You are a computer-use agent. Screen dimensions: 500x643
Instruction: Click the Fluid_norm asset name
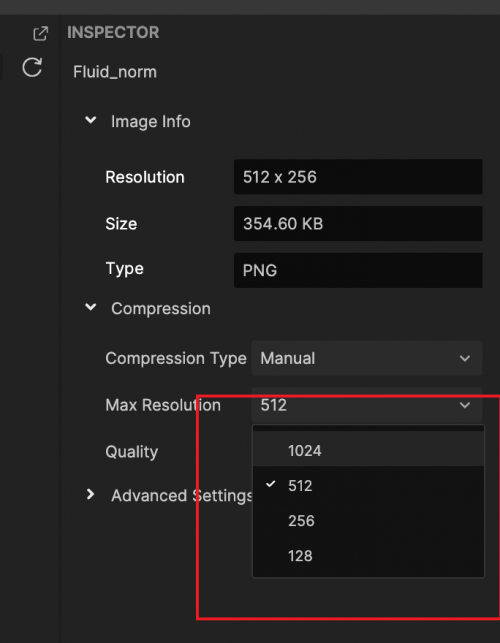click(x=115, y=72)
